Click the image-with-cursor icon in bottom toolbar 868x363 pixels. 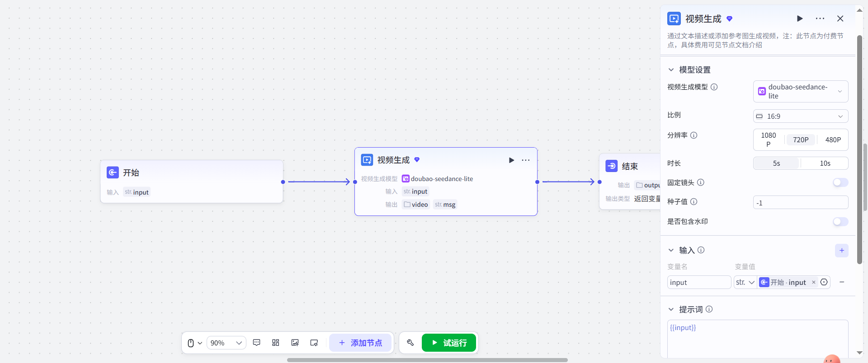[314, 343]
